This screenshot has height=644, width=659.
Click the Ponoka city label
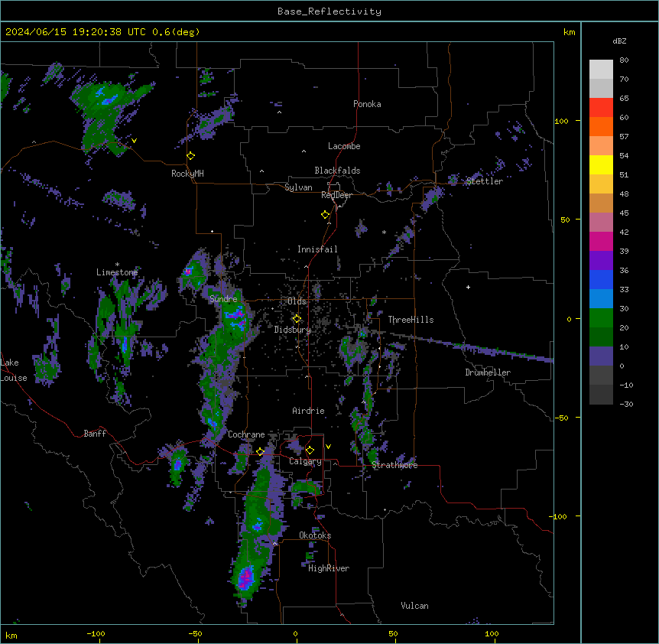(x=367, y=104)
